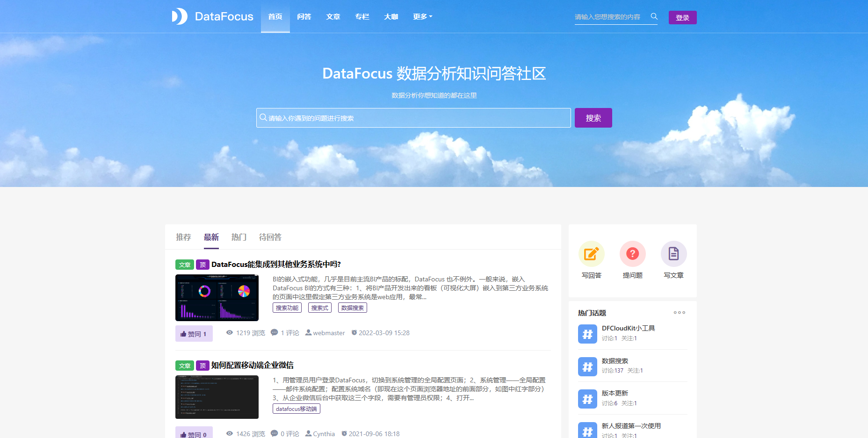Click the 1426 浏览 view count
Screen dimensions: 868x438
[x=250, y=434]
